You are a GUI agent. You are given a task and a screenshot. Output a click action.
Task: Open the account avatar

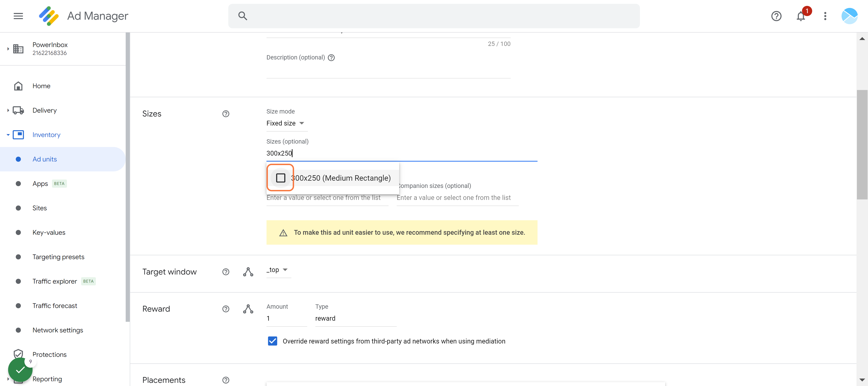coord(849,16)
